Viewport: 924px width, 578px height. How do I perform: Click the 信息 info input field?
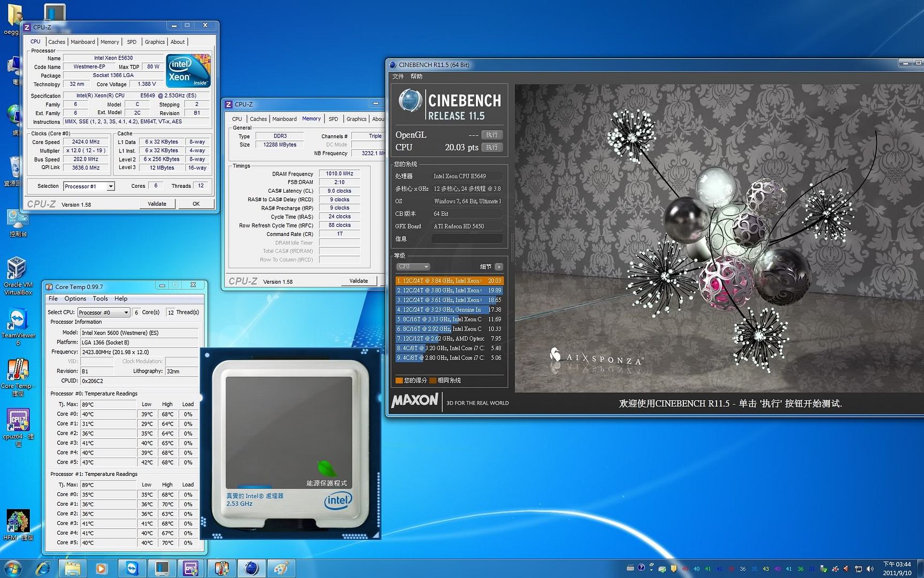tap(467, 239)
